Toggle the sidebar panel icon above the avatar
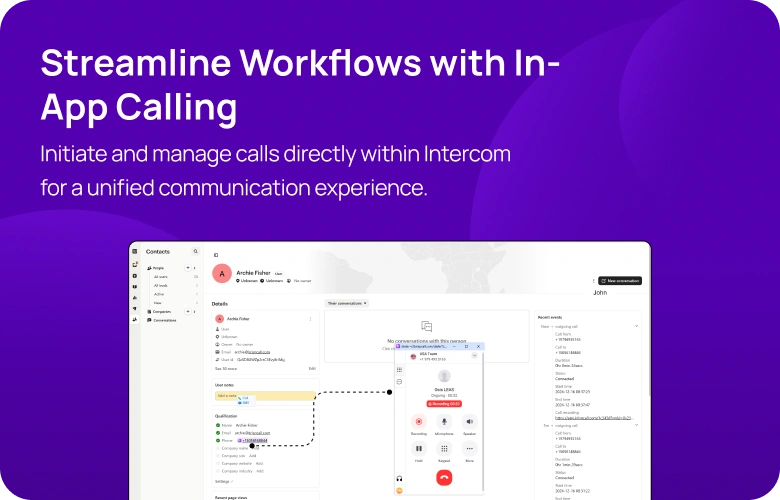The image size is (780, 500). pos(216,255)
